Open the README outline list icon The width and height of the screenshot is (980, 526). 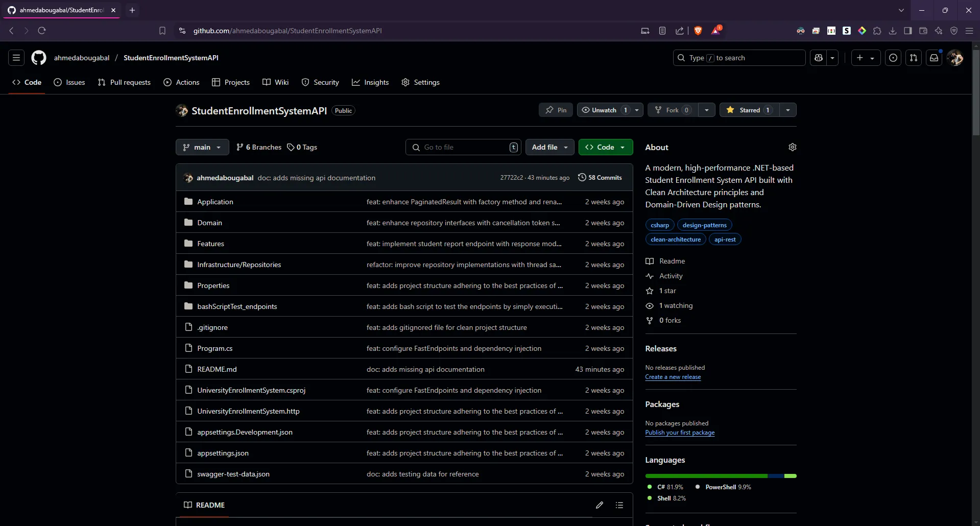[619, 505]
